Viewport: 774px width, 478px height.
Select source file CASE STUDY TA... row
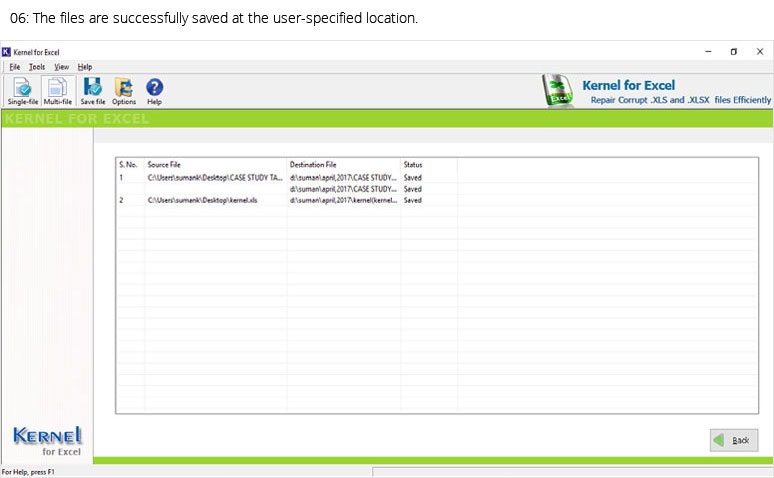pyautogui.click(x=215, y=177)
